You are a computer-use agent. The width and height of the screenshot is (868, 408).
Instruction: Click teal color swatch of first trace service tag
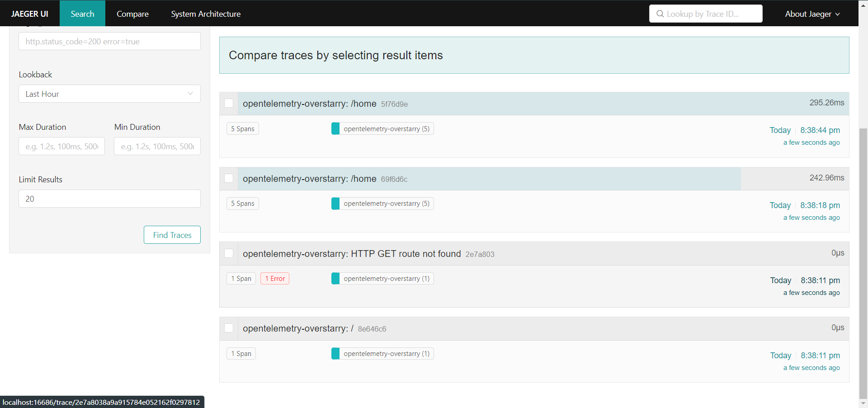coord(335,129)
